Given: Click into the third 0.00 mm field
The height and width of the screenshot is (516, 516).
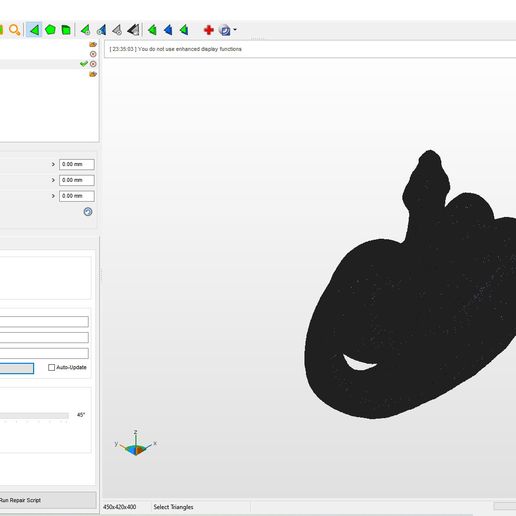Looking at the screenshot, I should pos(77,196).
